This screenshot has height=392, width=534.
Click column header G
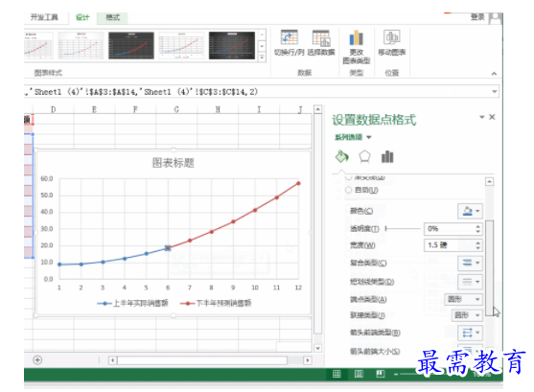coord(176,109)
